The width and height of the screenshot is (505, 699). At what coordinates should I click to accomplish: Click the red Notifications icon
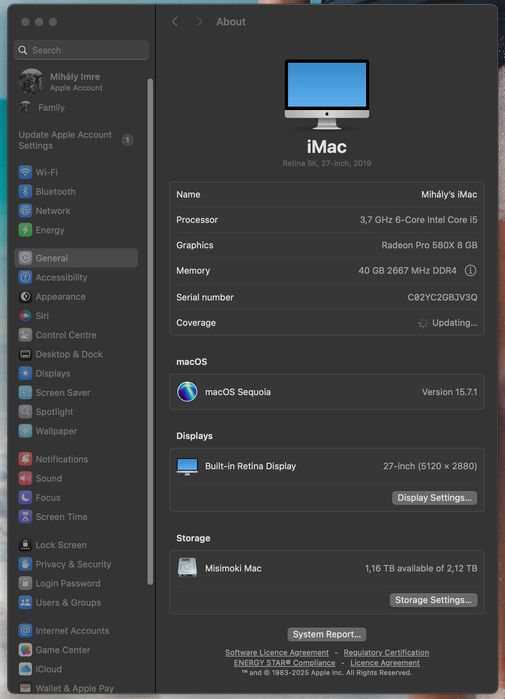click(x=25, y=459)
